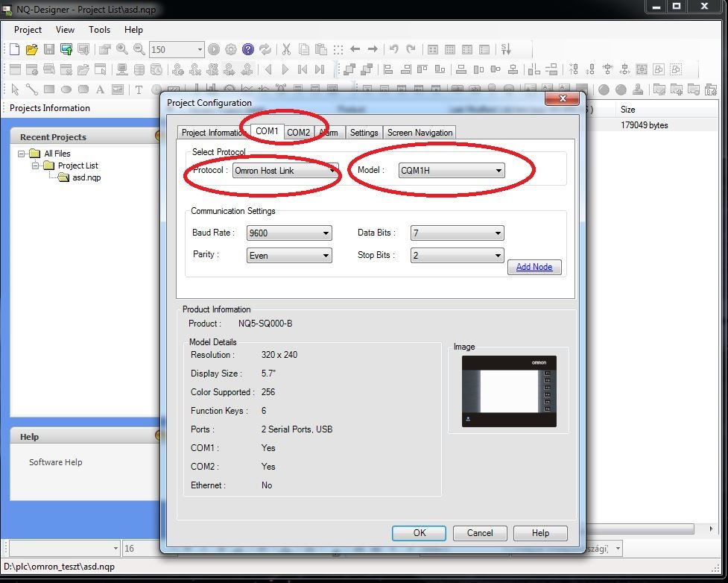Click the Help button in the dialog
Screen dimensions: 728x583
[x=540, y=533]
